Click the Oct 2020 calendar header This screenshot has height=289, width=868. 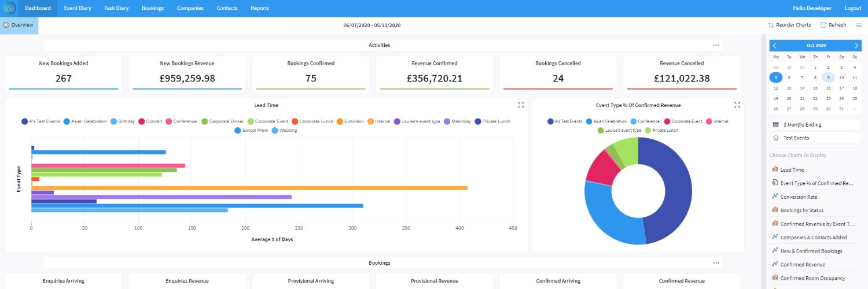(x=816, y=45)
